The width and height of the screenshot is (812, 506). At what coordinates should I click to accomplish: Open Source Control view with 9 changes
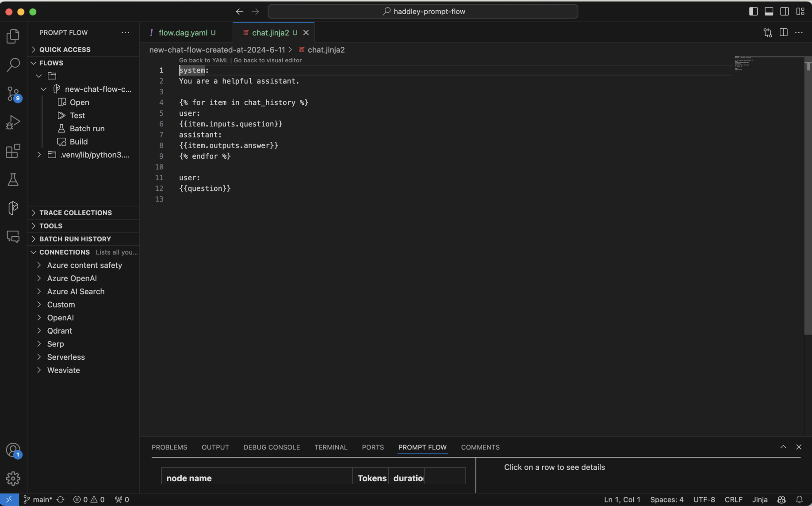pyautogui.click(x=13, y=94)
